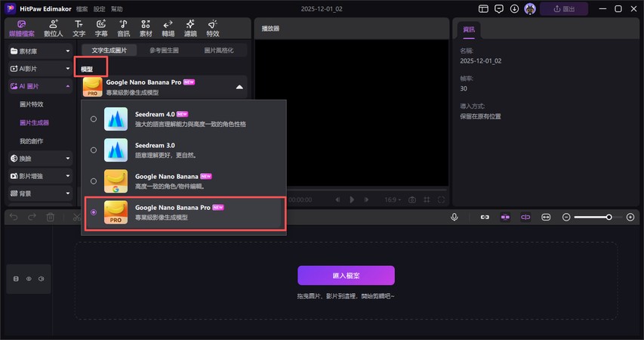
Task: Click the microphone voice-over icon
Action: [454, 218]
